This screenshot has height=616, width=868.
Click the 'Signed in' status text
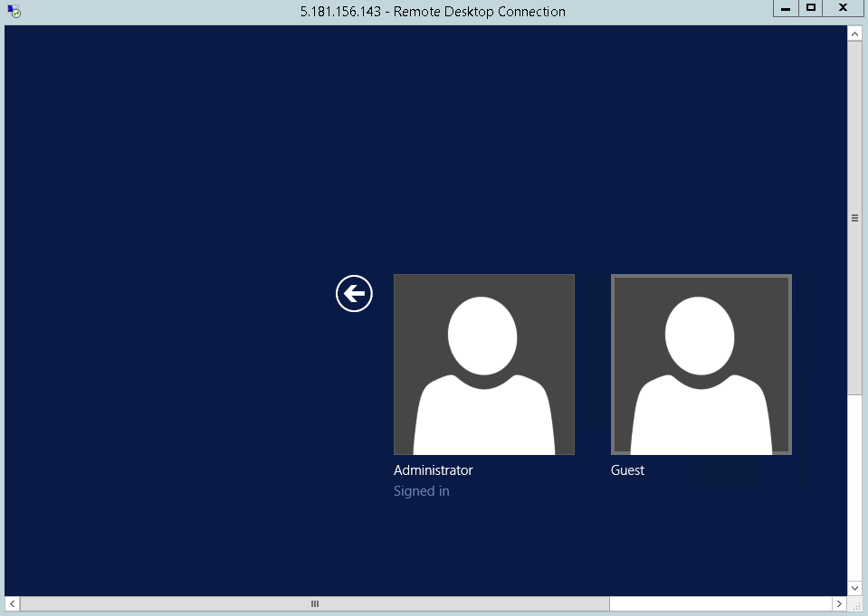422,490
